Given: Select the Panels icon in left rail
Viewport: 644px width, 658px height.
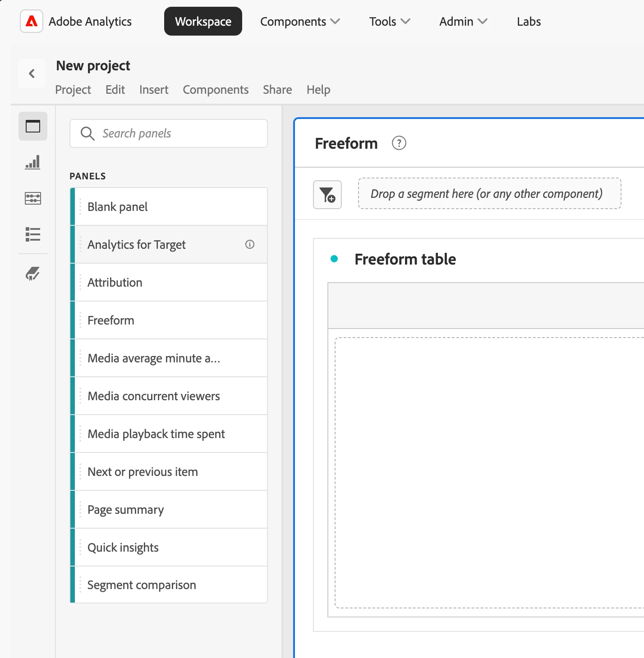Looking at the screenshot, I should point(33,126).
